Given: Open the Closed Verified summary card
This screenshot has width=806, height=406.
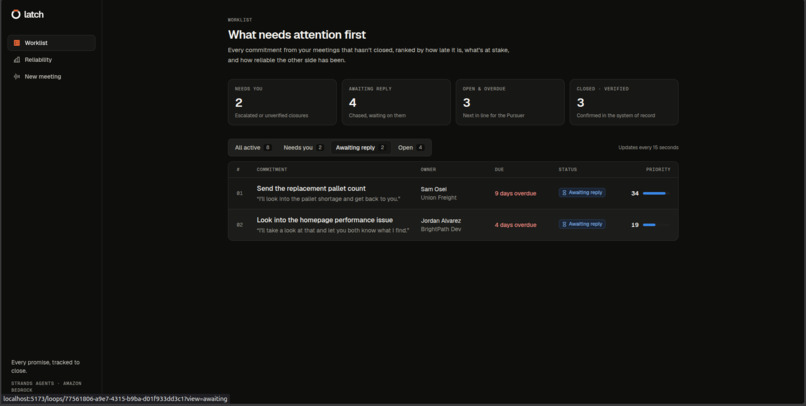Looking at the screenshot, I should click(624, 102).
